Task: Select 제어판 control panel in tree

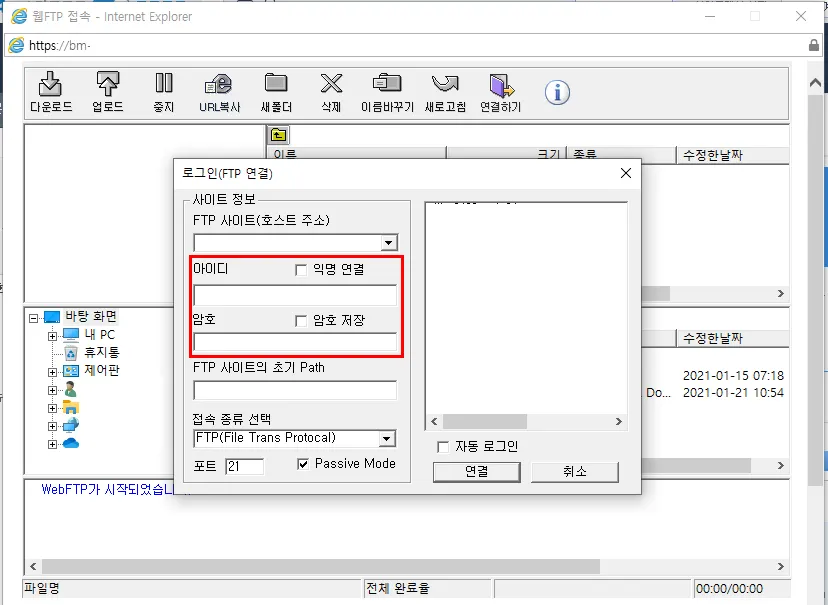Action: click(x=101, y=370)
